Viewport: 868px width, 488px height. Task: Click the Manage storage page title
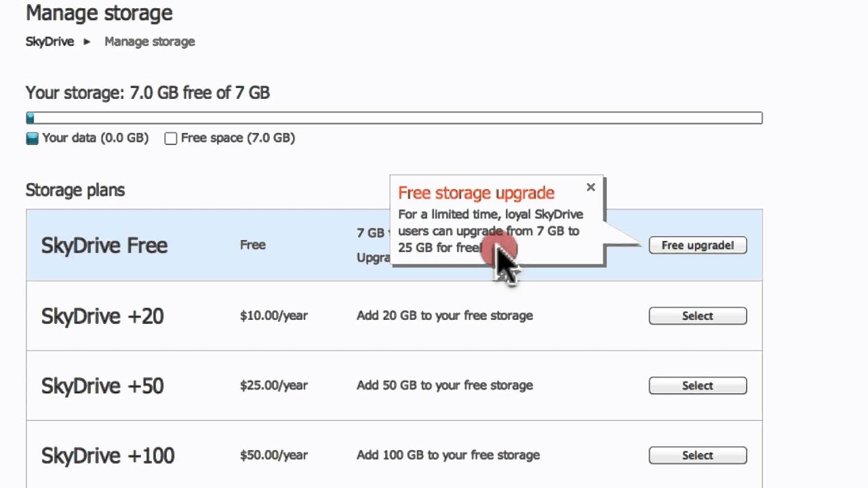[x=99, y=12]
